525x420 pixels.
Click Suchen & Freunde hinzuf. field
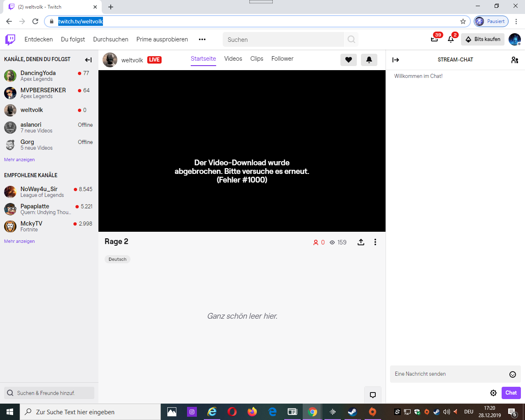point(49,393)
